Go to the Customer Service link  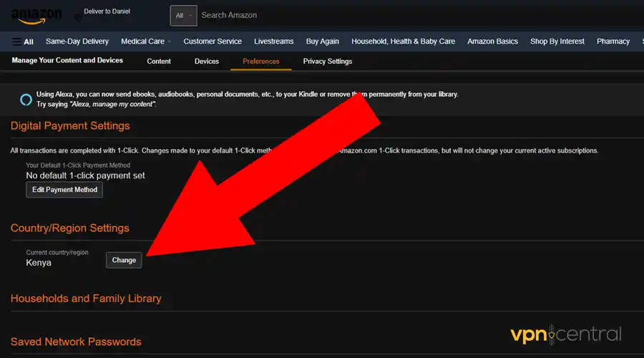(213, 42)
